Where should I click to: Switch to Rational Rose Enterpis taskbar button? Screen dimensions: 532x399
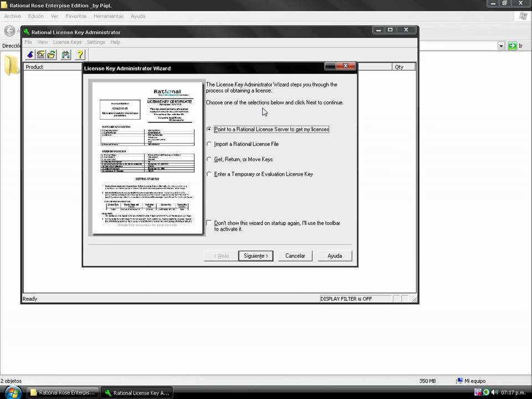pos(63,392)
